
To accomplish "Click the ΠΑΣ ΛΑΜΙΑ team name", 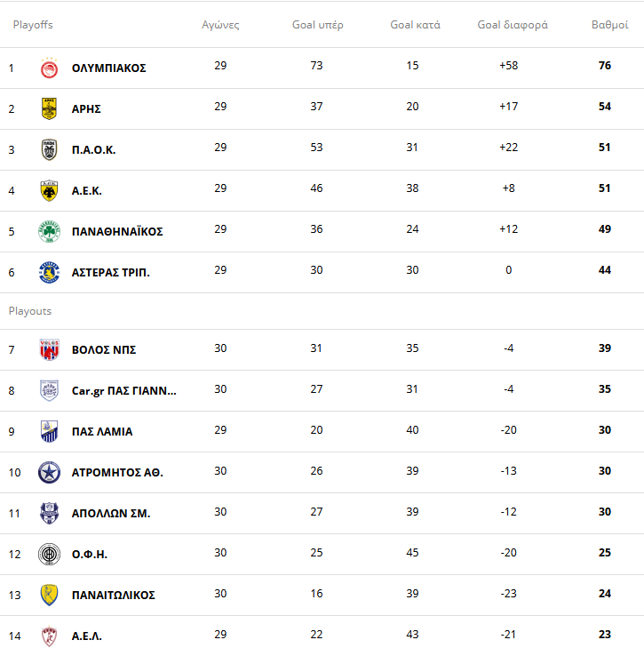I will [x=102, y=431].
